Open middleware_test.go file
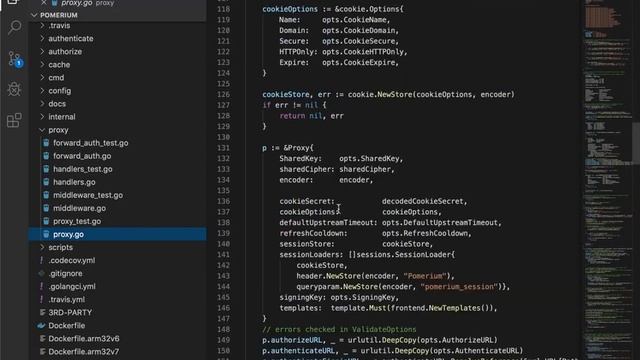Viewport: 640px width, 360px height. click(88, 195)
